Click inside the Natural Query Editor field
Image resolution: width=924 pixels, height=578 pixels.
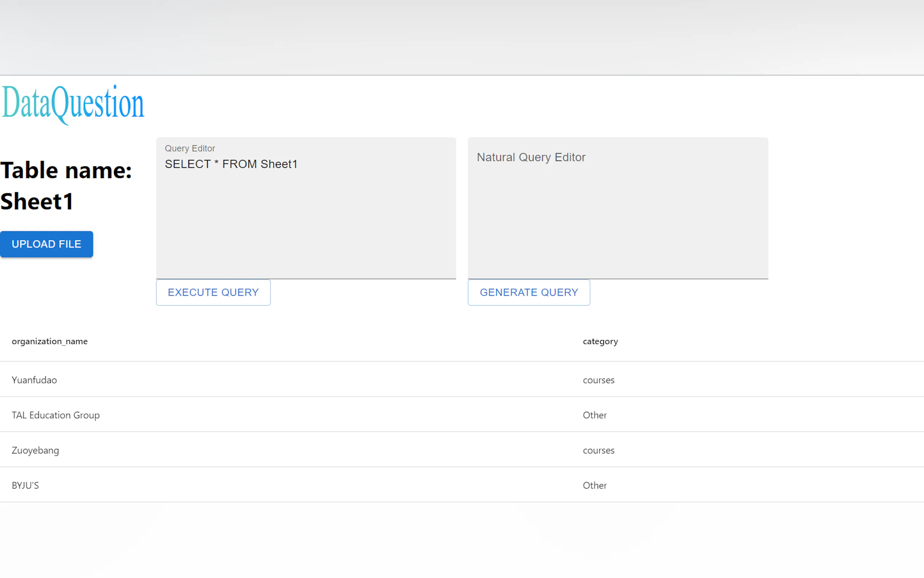[x=618, y=222]
